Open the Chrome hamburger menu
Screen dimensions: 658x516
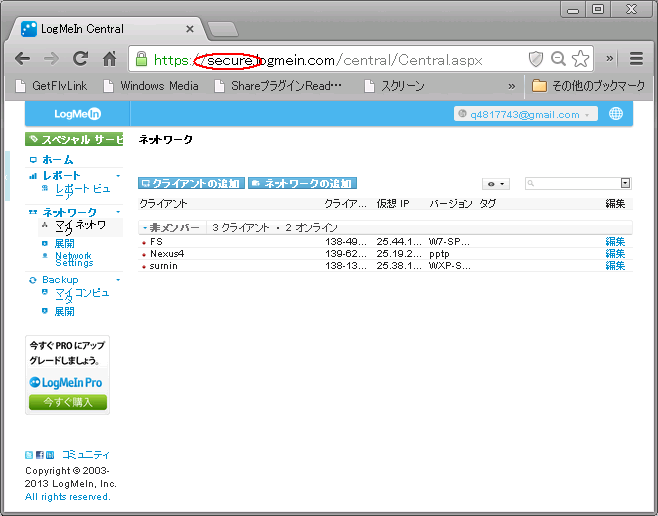pos(636,59)
